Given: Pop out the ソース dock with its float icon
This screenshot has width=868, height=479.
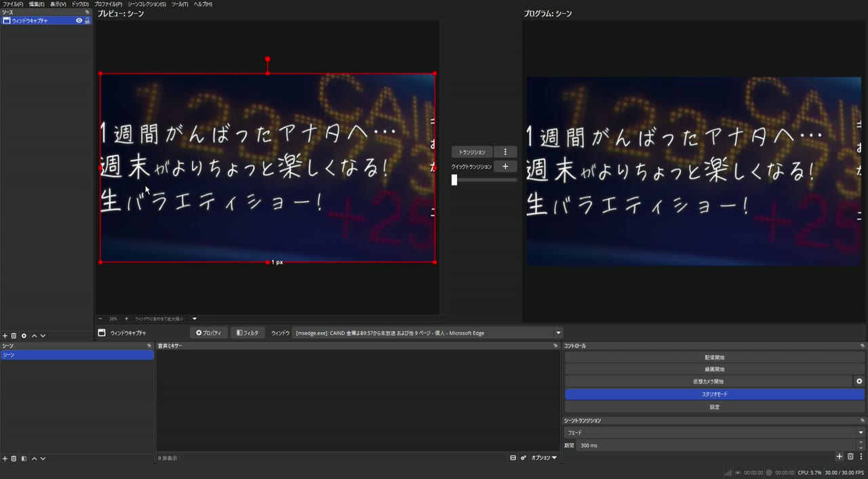Looking at the screenshot, I should coord(87,12).
